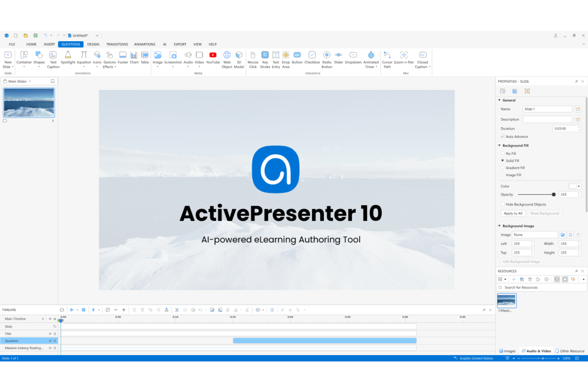Screen dimensions: 588x392
Task: Insert a Text Caption
Action: [x=53, y=60]
